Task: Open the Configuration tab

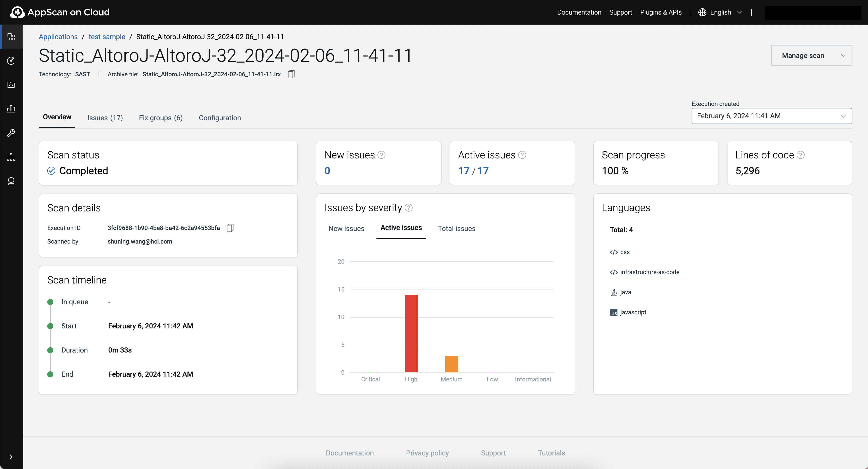Action: (220, 118)
